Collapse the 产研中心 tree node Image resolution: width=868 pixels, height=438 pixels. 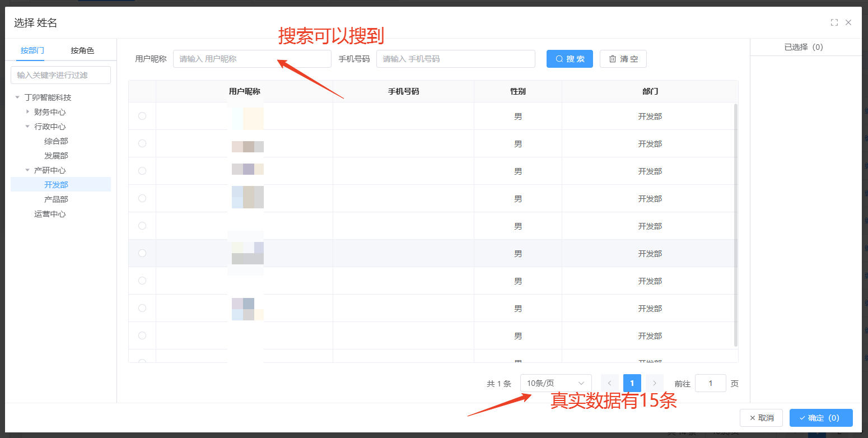click(x=27, y=170)
